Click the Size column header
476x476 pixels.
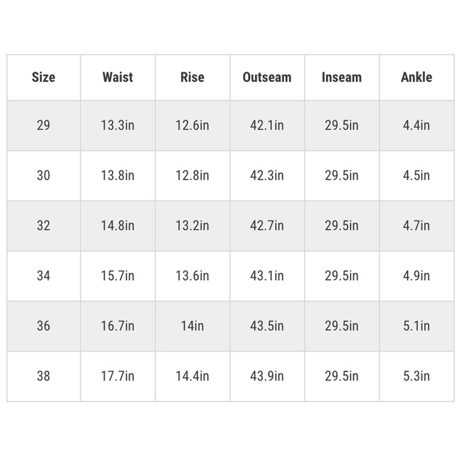point(43,77)
